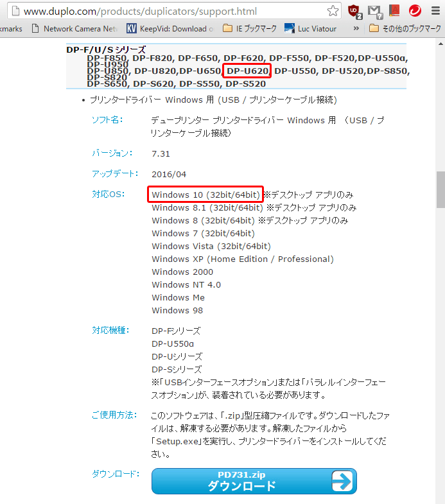
Task: Click the scrollbar up arrow
Action: tap(441, 44)
